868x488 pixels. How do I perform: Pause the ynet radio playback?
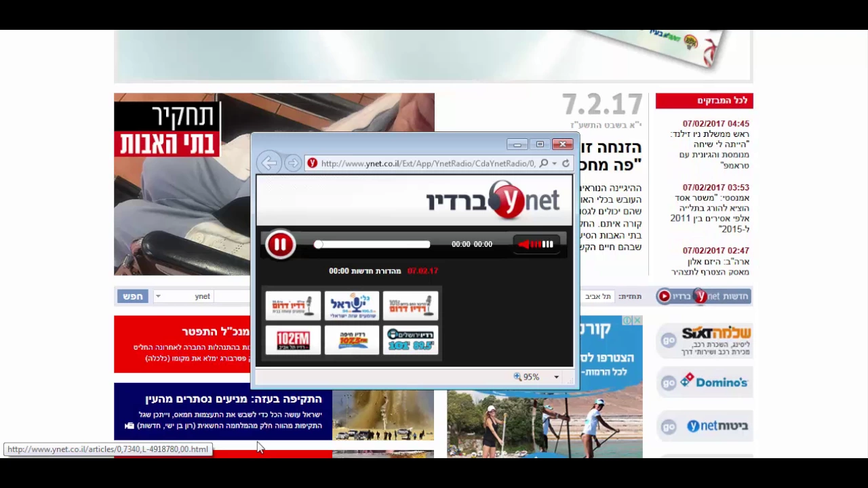click(x=280, y=245)
